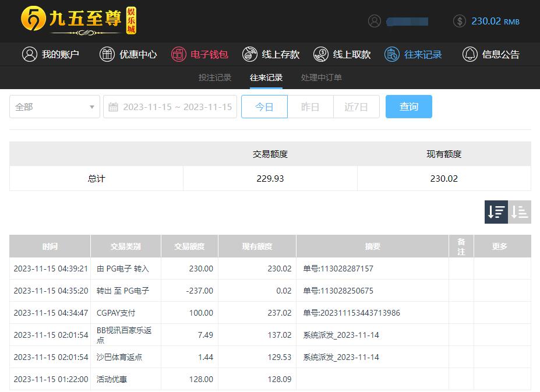Click timestamp 2023-11-15 04:39:21
Image resolution: width=540 pixels, height=392 pixels.
pyautogui.click(x=51, y=269)
